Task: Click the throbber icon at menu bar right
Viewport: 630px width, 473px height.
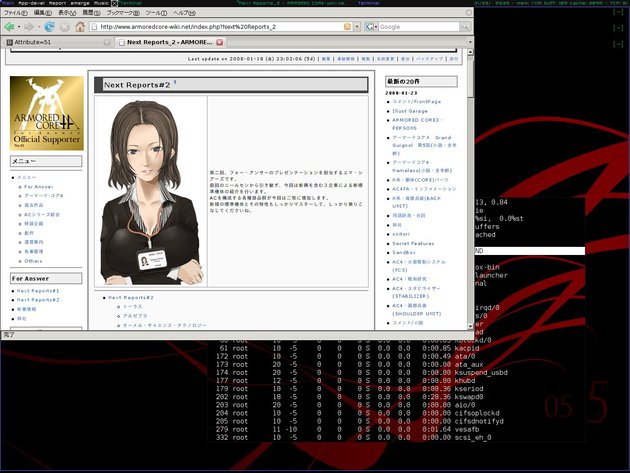Action: point(468,12)
